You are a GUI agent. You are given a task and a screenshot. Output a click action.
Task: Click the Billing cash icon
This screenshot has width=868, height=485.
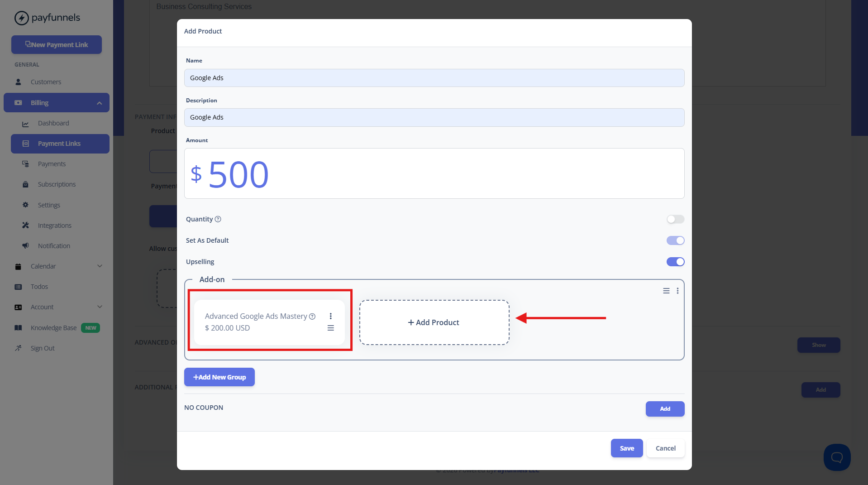[x=18, y=103]
